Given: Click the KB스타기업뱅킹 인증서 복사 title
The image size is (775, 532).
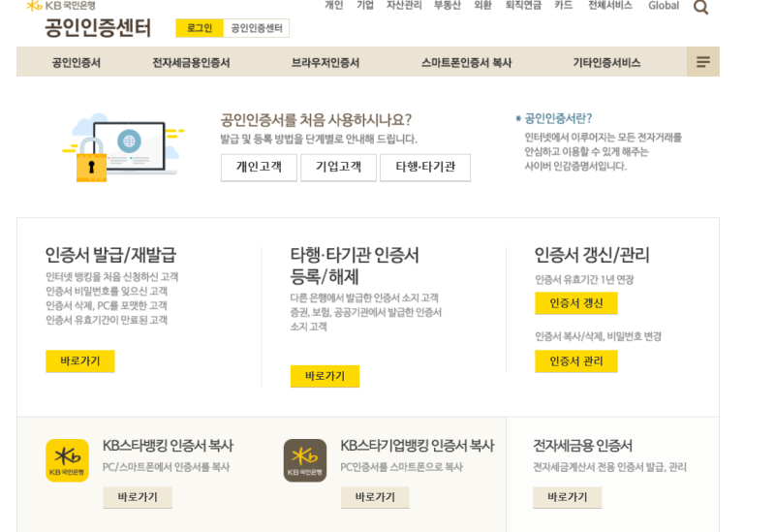Looking at the screenshot, I should (x=418, y=446).
